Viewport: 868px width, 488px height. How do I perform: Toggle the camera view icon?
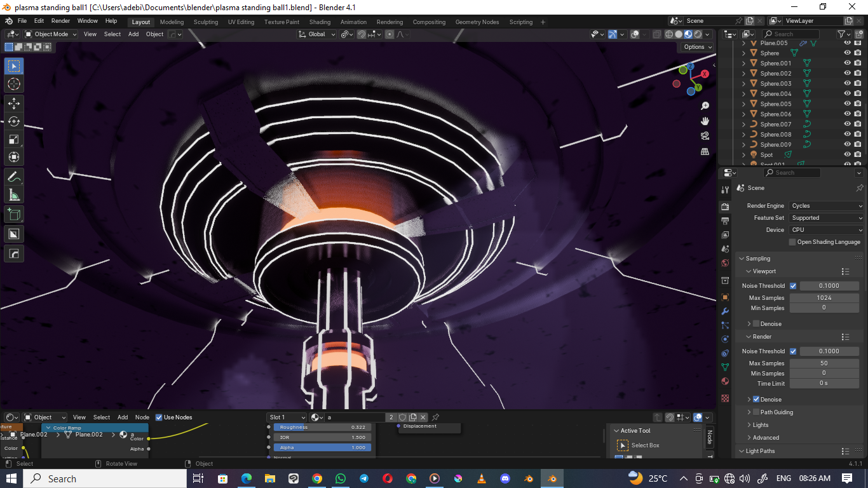pos(705,136)
